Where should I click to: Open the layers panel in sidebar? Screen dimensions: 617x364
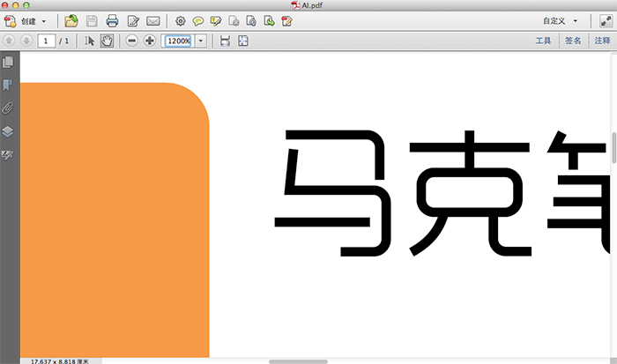[x=7, y=131]
